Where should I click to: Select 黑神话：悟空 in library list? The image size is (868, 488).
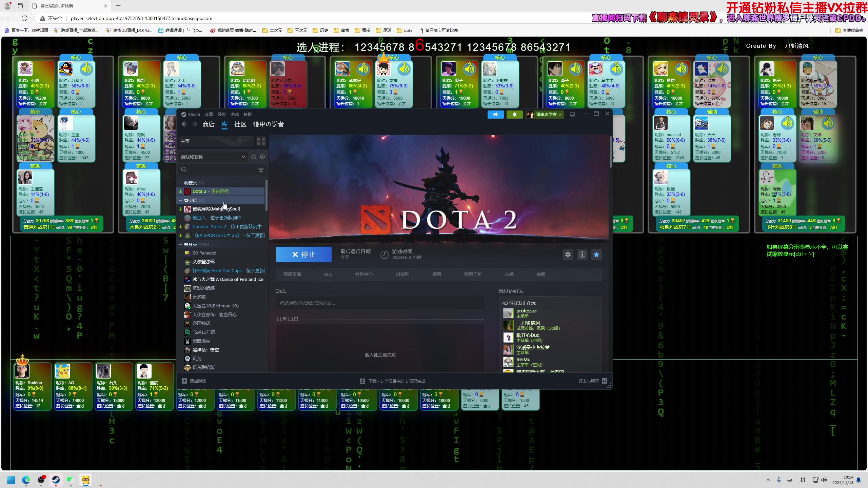[205, 350]
